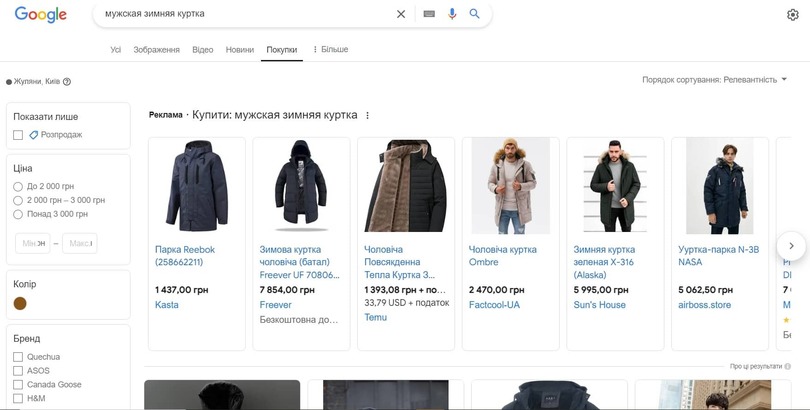Visit the Kasta store link
The height and width of the screenshot is (410, 810).
point(167,305)
